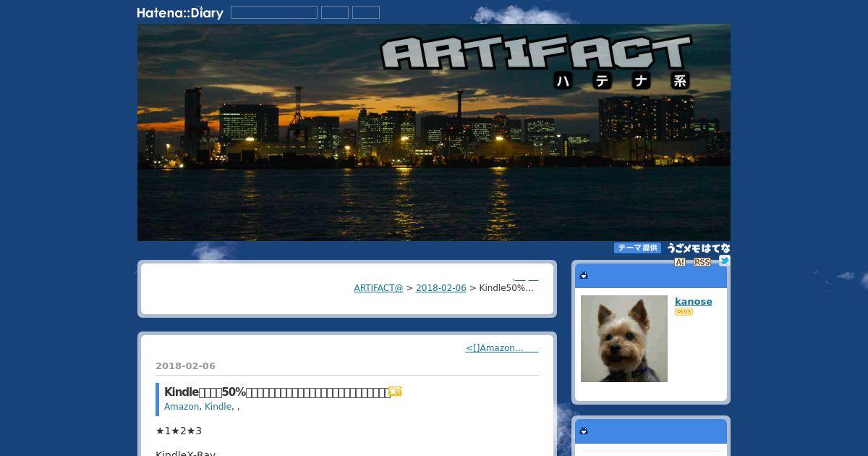The width and height of the screenshot is (868, 456).
Task: Click the Yorkshire terrier profile photo
Action: coord(624,339)
